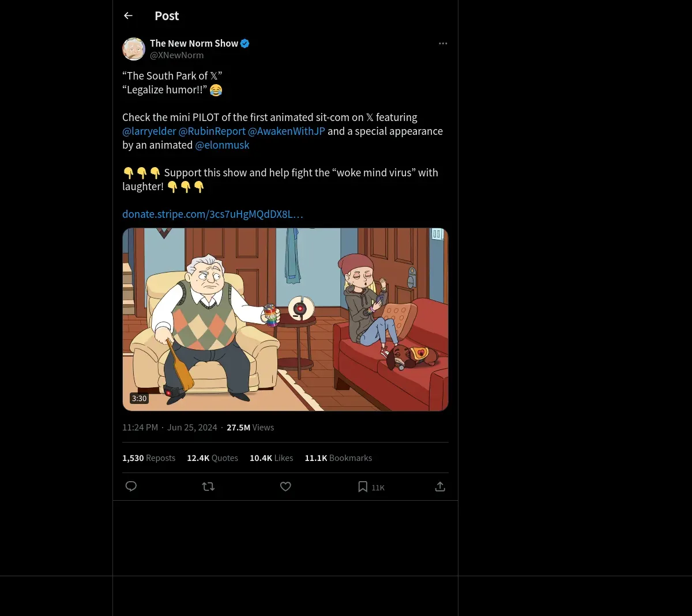Click the share upload icon
Screen dimensions: 692x616
pos(440,486)
